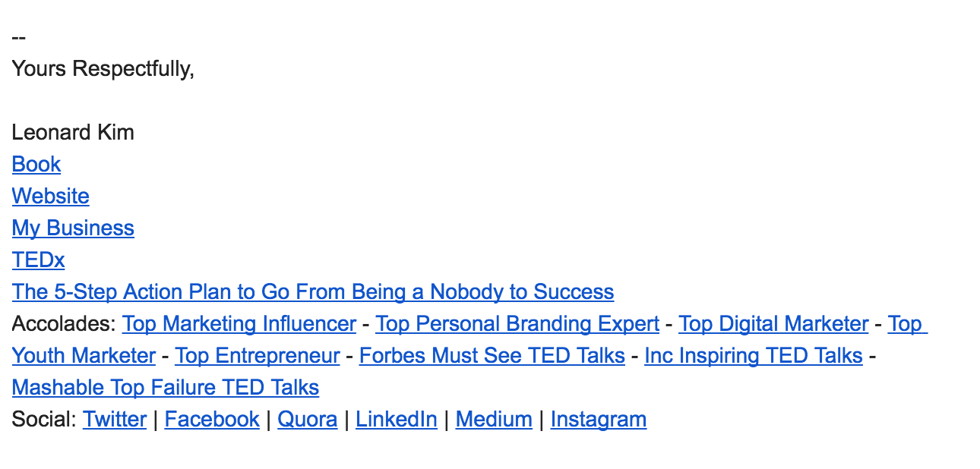
Task: Click Mashable Top Failure TED Talks link
Action: point(166,388)
